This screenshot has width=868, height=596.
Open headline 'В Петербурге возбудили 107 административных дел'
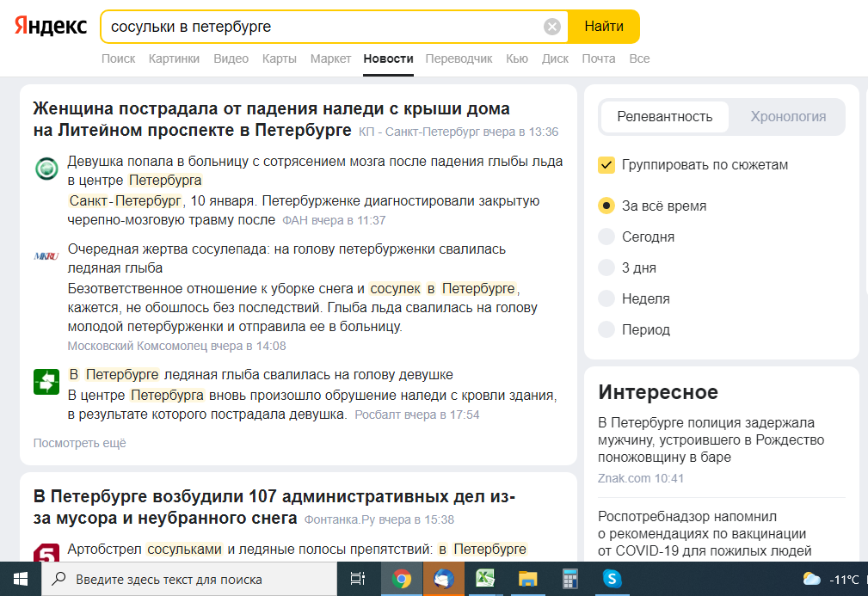tap(274, 507)
